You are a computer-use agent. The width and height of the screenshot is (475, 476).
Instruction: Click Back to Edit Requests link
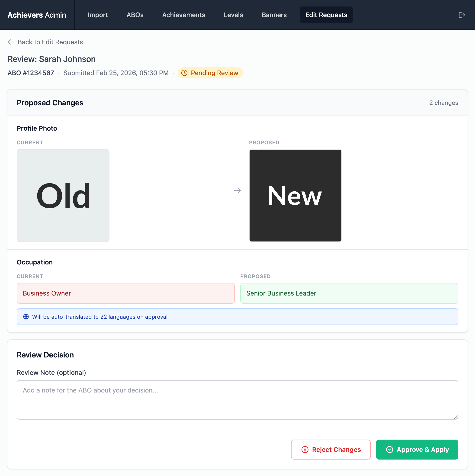tap(50, 42)
